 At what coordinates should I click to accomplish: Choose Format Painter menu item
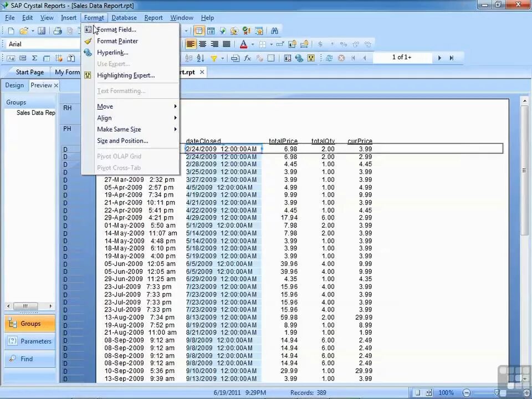point(131,41)
